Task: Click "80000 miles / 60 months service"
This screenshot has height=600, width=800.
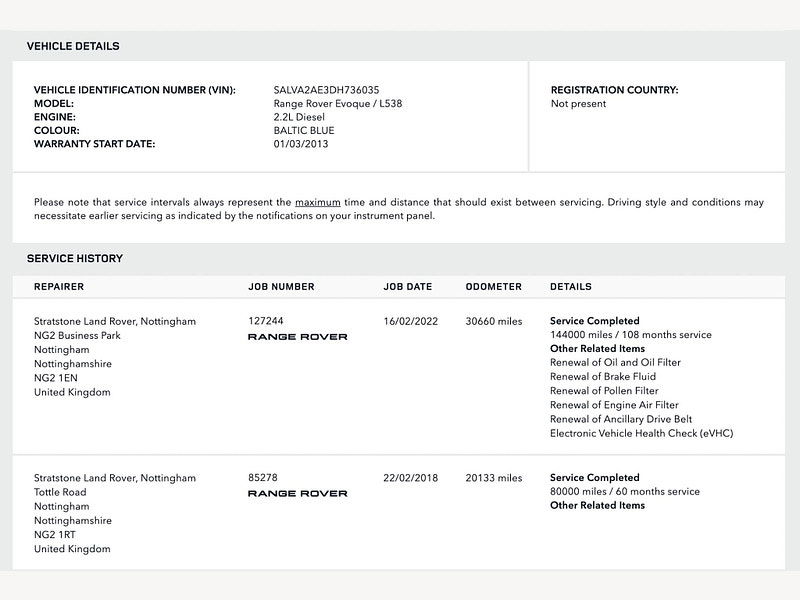Action: click(625, 491)
